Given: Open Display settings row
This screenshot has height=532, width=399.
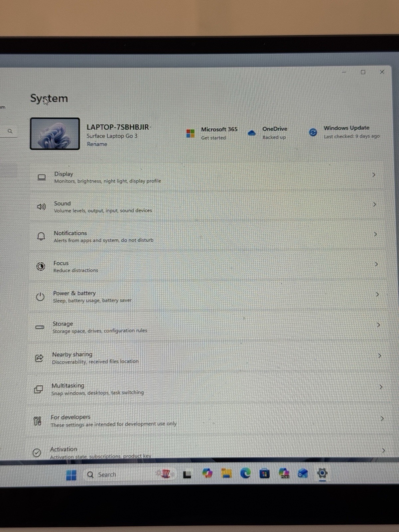Looking at the screenshot, I should 207,177.
